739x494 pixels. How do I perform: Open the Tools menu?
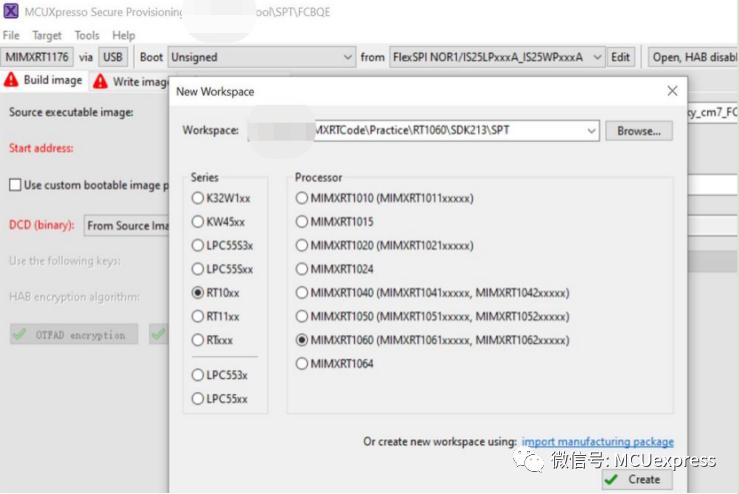tap(87, 35)
